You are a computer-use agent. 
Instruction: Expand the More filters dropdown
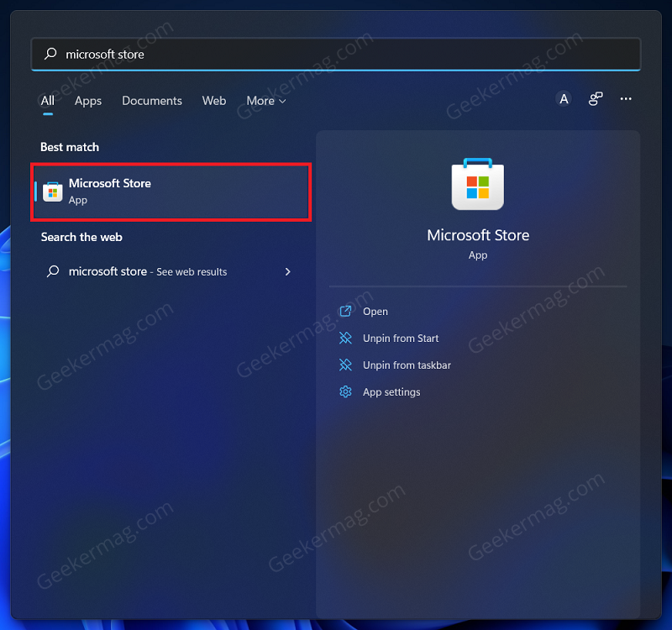point(265,101)
